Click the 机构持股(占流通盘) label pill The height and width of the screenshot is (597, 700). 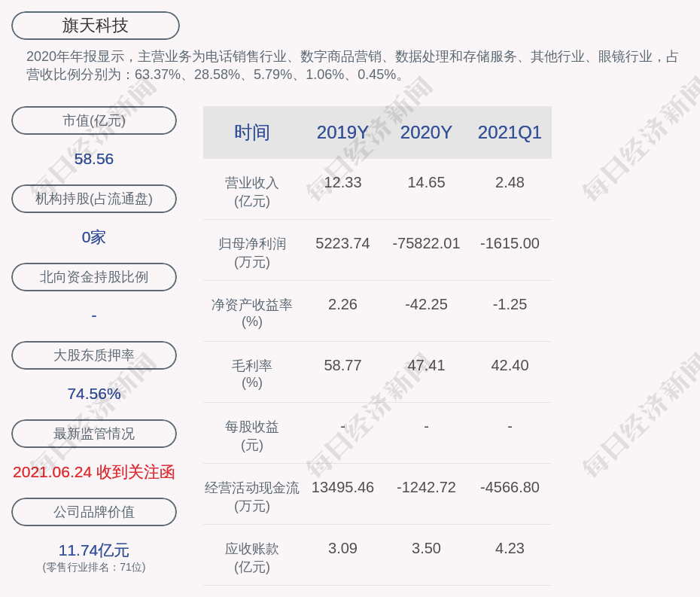tap(94, 199)
